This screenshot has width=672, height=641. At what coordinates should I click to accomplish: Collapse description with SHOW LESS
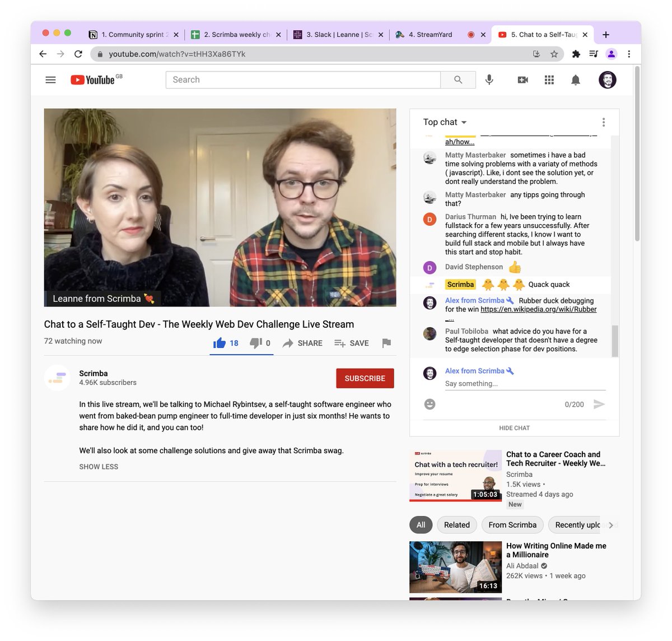click(x=99, y=466)
